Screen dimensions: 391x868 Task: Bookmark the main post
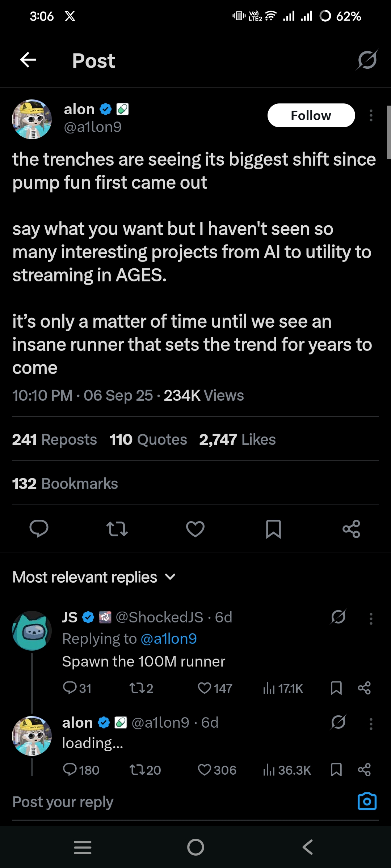coord(273,529)
